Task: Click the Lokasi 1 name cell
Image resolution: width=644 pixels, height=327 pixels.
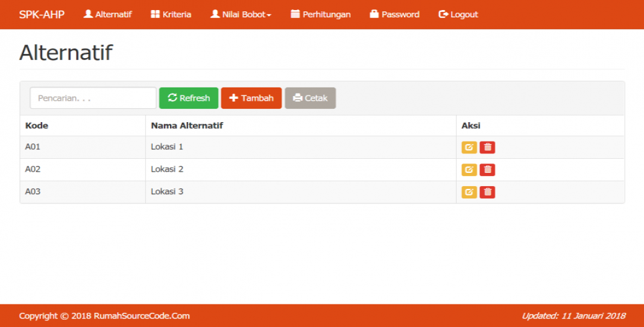Action: [301, 147]
